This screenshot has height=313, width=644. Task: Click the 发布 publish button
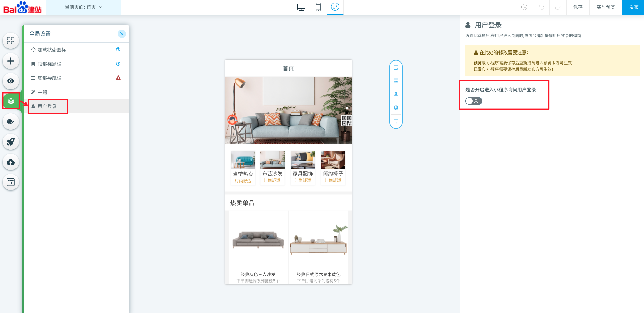point(633,7)
